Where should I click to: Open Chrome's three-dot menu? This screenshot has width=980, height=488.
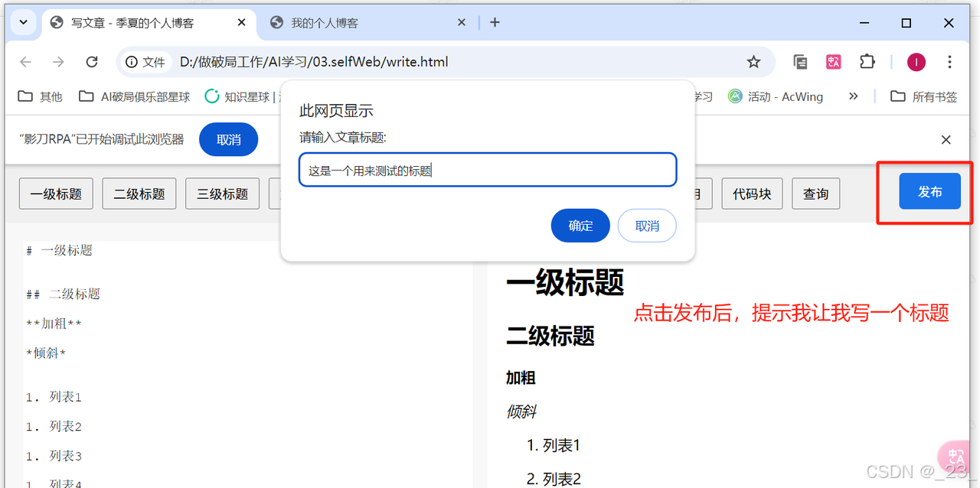pos(949,62)
